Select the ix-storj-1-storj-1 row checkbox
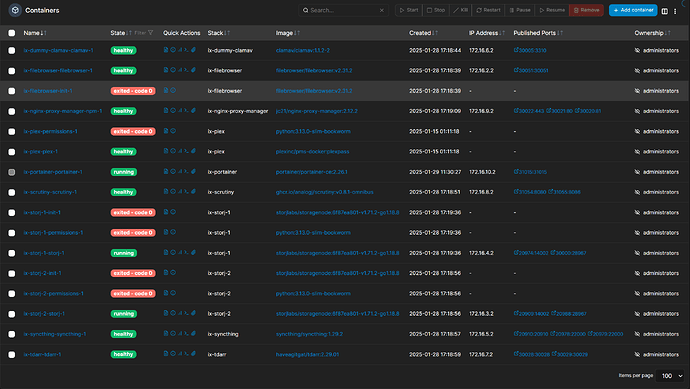 coord(12,253)
